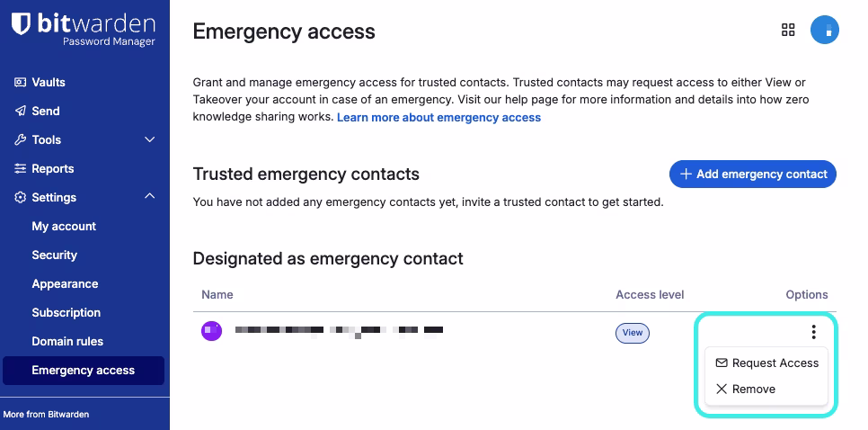
Task: Click the View access level badge
Action: [633, 333]
